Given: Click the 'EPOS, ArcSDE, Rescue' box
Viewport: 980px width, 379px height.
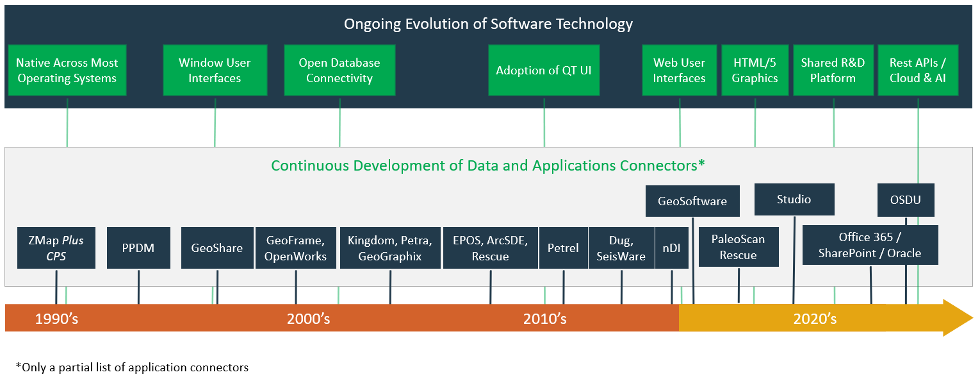Looking at the screenshot, I should coord(491,248).
